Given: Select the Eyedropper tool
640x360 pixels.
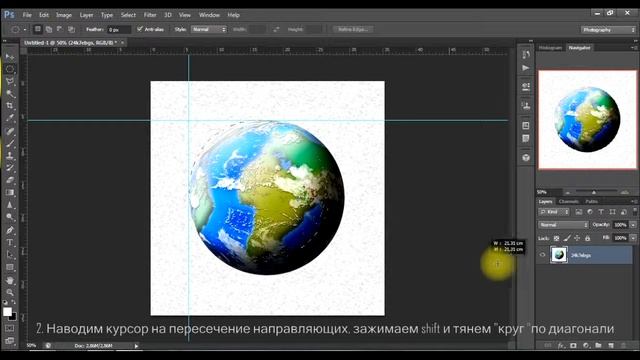Looking at the screenshot, I should coord(10,118).
